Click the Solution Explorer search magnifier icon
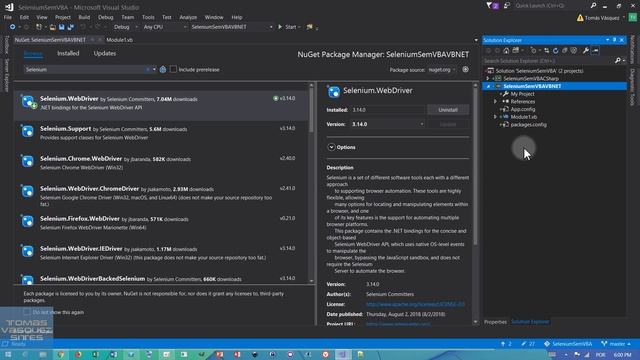This screenshot has width=640, height=360. coord(618,60)
